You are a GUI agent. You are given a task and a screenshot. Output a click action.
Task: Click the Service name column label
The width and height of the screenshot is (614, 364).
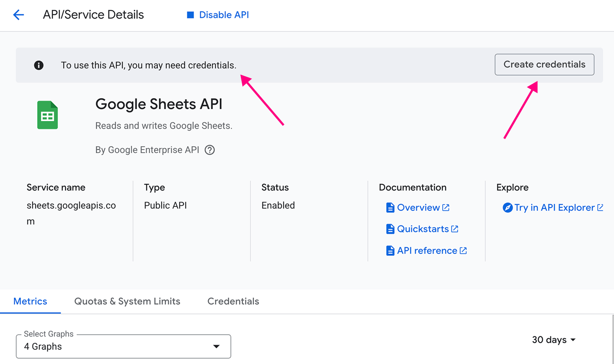click(56, 187)
